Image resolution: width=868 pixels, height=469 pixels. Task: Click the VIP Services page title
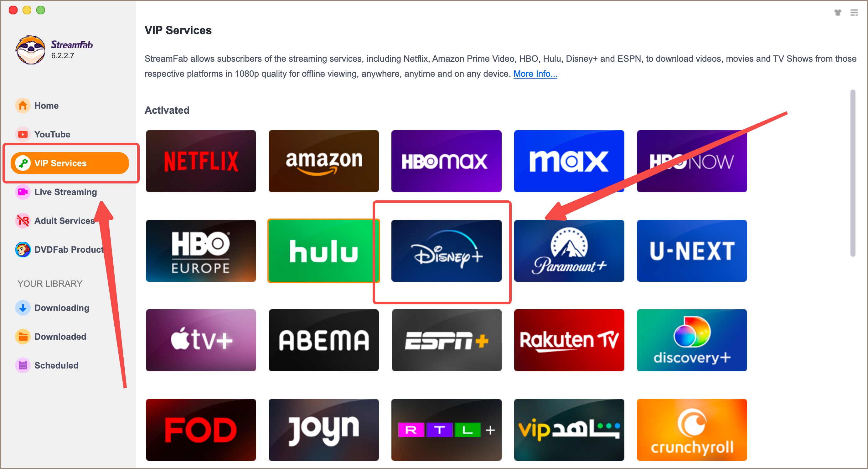[178, 30]
